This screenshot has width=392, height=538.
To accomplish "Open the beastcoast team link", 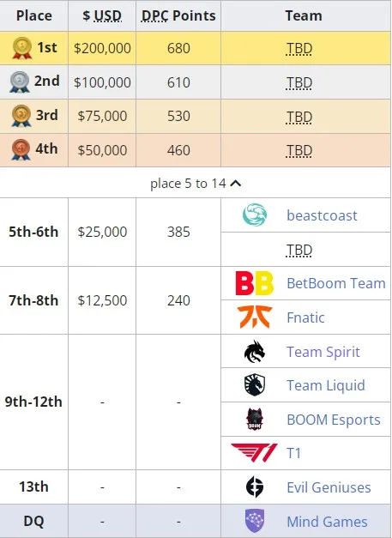I will coord(322,215).
